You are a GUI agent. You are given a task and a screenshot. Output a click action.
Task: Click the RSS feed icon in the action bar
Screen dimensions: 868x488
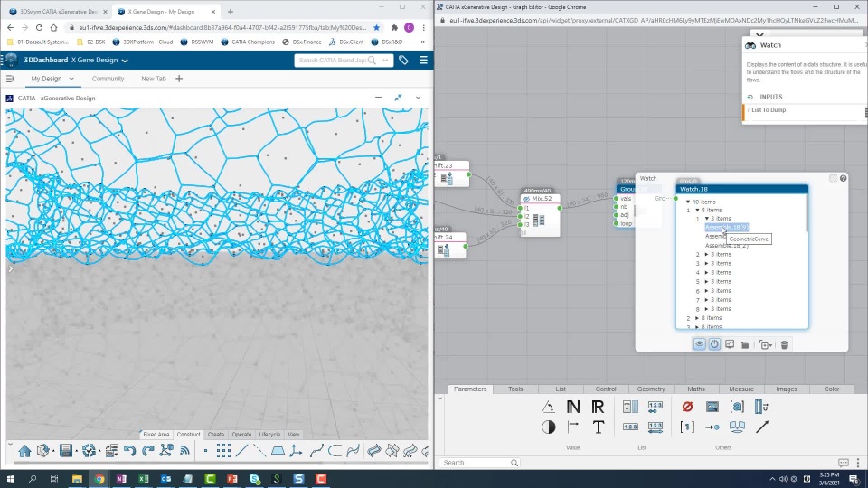point(184,451)
